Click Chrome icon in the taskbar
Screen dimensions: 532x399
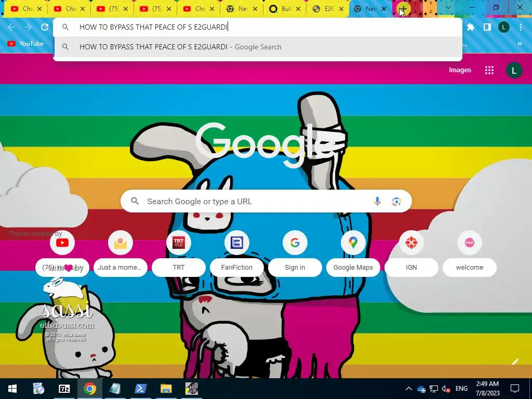(x=90, y=389)
